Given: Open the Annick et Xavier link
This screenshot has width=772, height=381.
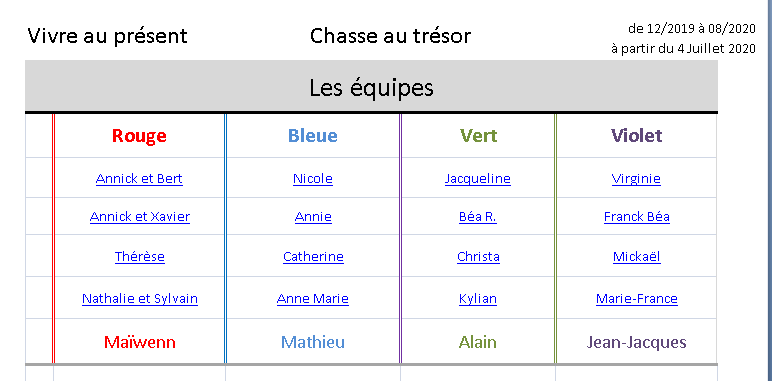Looking at the screenshot, I should (140, 217).
